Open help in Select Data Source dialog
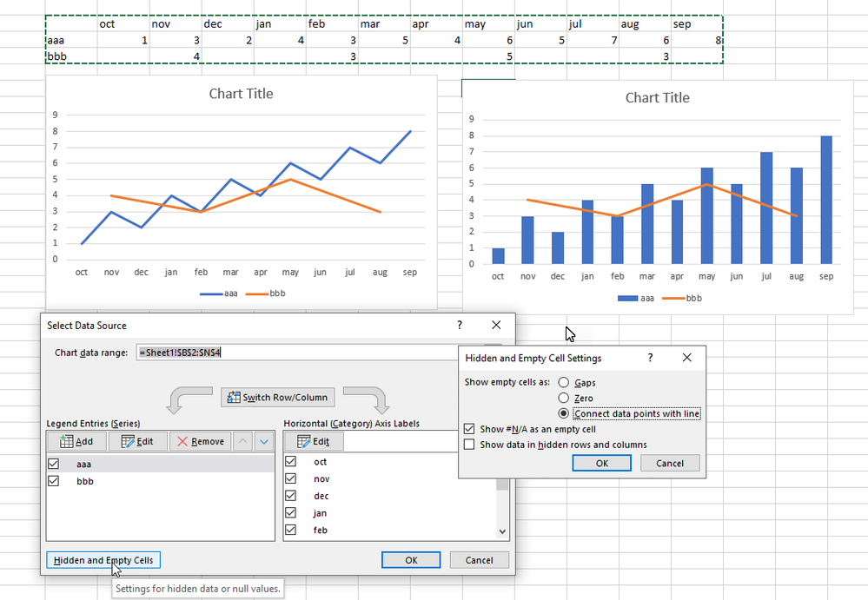The width and height of the screenshot is (868, 600). [460, 325]
